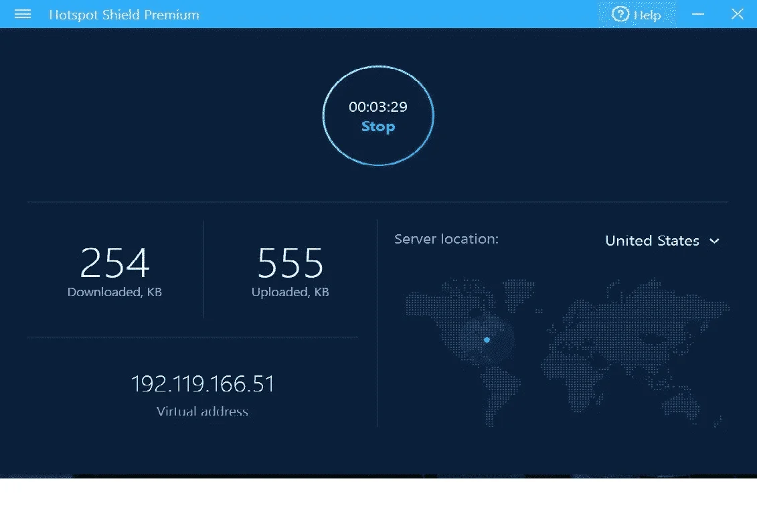This screenshot has height=532, width=757.
Task: Click the Downloaded, KB label
Action: click(114, 292)
